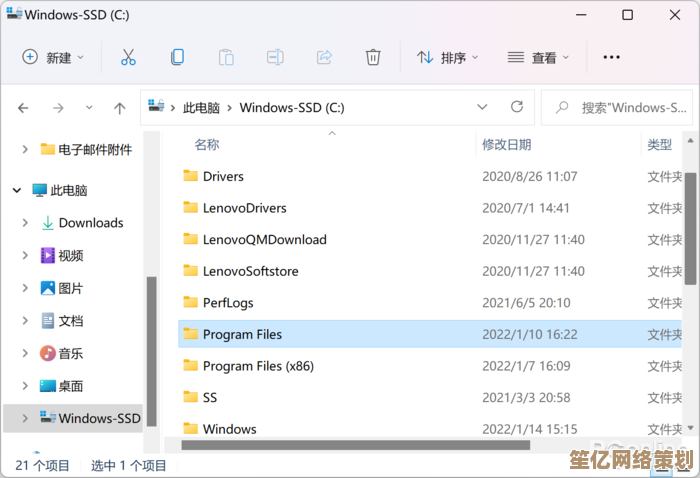Navigate back to previous folder
Viewport: 700px width, 478px height.
(24, 108)
